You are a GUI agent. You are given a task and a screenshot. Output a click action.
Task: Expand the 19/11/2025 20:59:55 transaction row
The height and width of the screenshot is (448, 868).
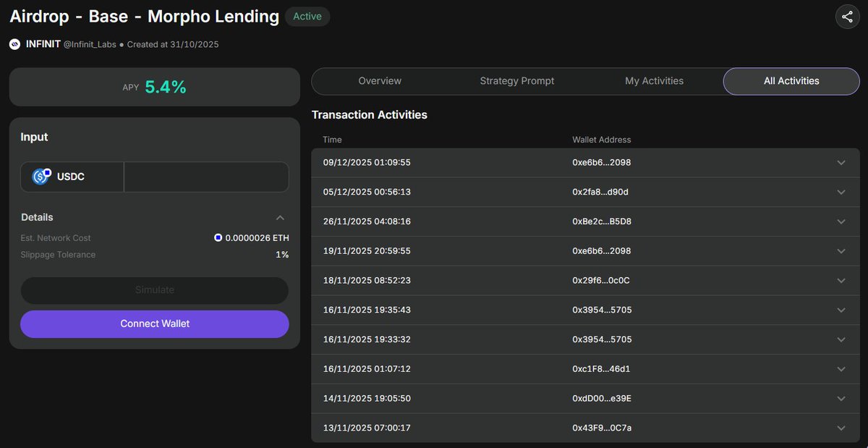585,251
